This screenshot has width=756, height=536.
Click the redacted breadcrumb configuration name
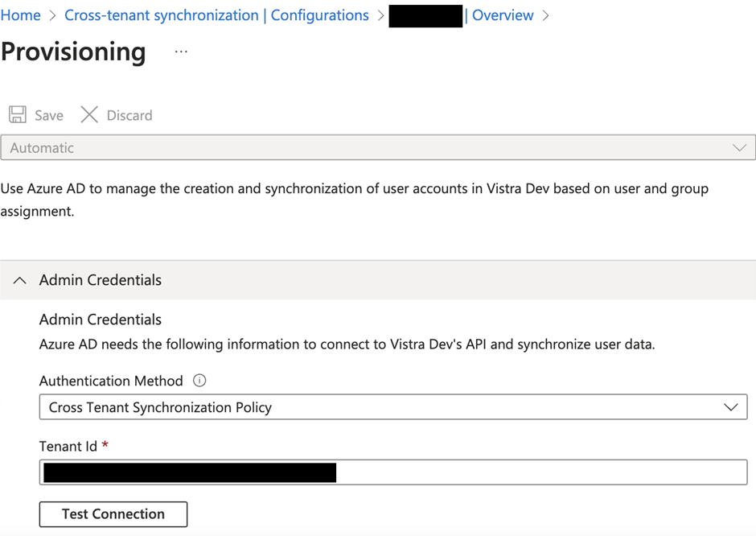tap(425, 16)
